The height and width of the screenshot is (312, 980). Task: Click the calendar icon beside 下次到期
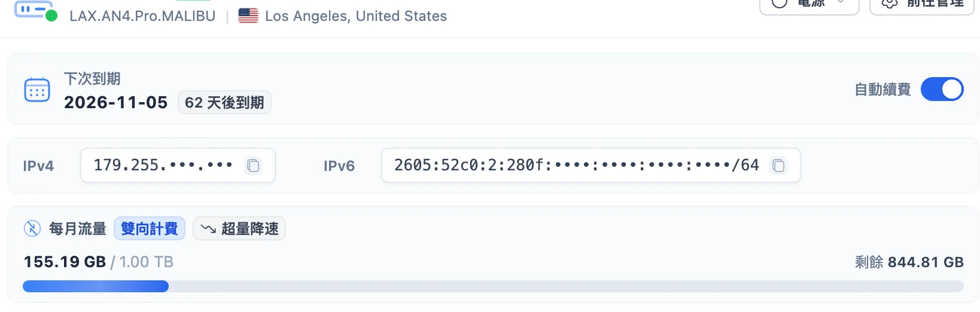coord(37,90)
